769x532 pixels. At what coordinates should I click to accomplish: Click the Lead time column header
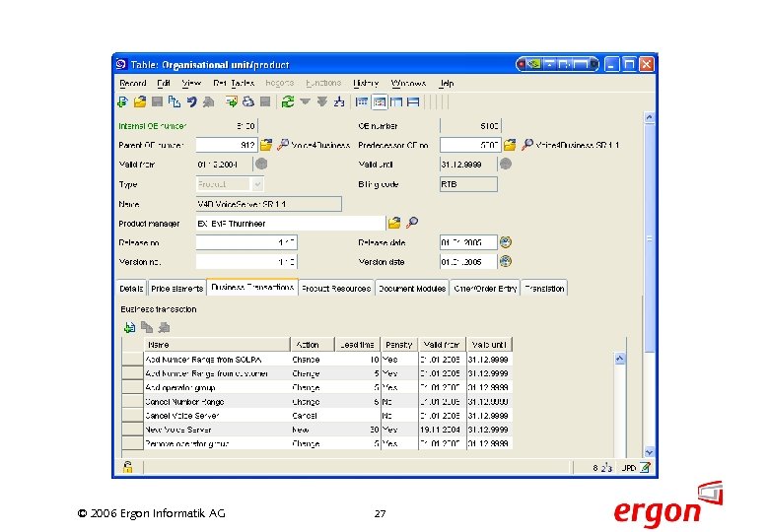pyautogui.click(x=357, y=345)
